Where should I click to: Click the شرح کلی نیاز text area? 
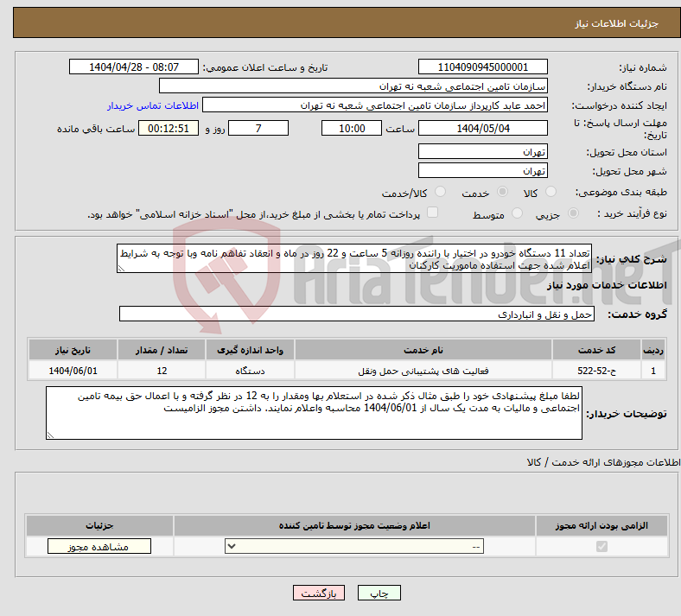click(354, 258)
